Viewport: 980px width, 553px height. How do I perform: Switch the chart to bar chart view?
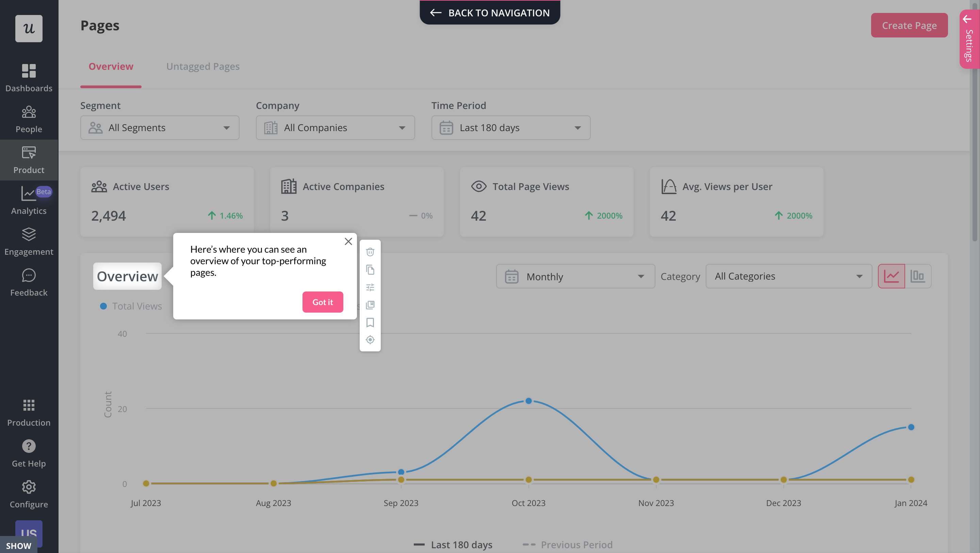point(918,276)
